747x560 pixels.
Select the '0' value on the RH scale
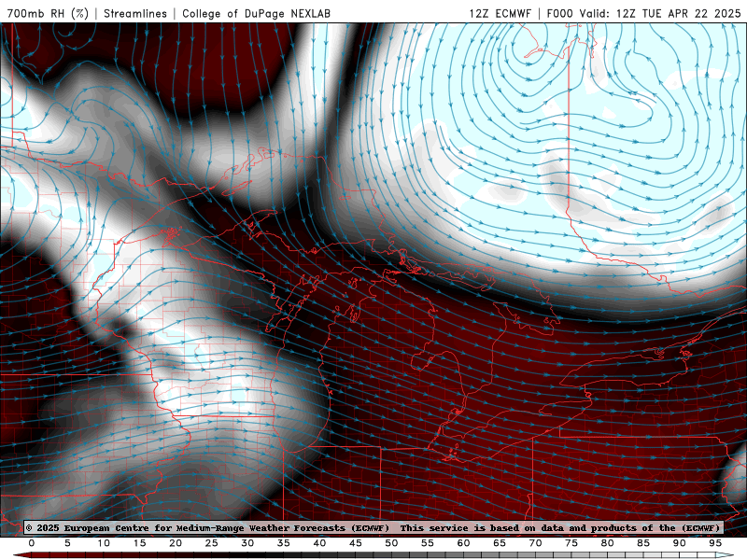32,543
